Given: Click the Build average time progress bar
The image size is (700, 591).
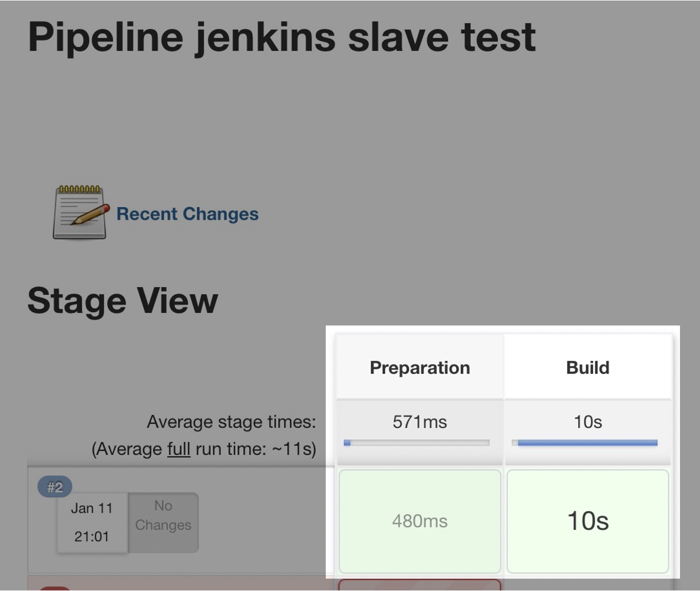Looking at the screenshot, I should coord(584,443).
